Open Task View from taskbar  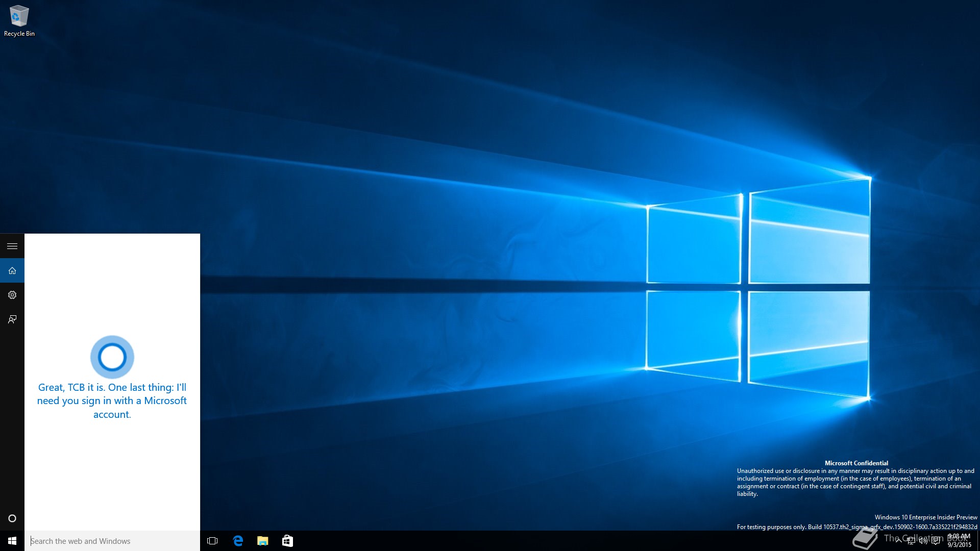coord(212,541)
